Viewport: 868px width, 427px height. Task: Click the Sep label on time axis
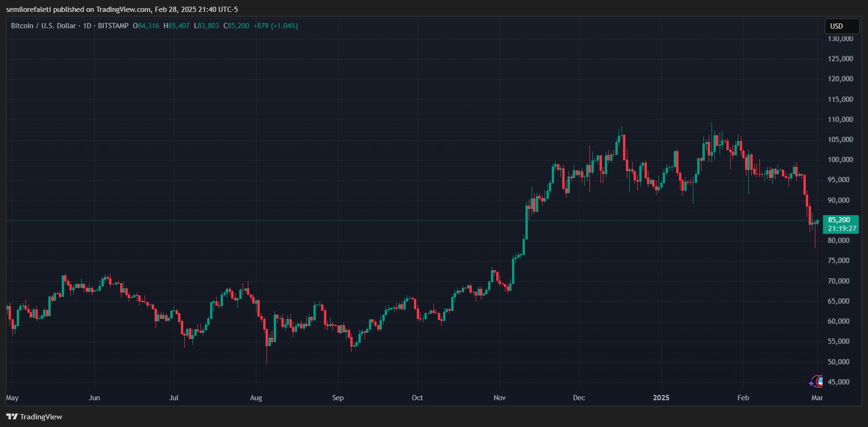pos(338,398)
